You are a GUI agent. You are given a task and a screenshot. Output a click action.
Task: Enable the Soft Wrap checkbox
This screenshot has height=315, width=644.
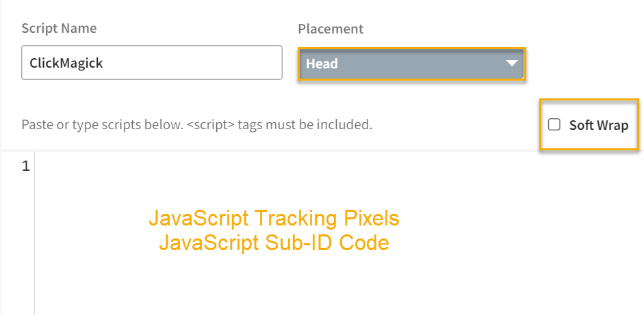pyautogui.click(x=554, y=124)
